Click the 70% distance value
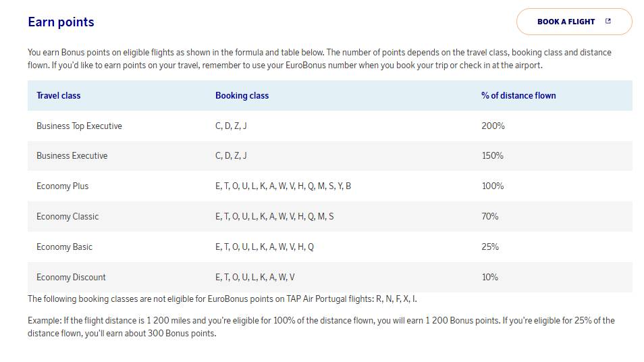 490,217
